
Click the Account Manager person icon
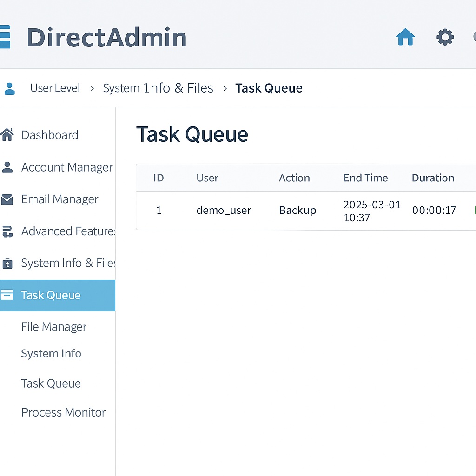click(x=7, y=167)
